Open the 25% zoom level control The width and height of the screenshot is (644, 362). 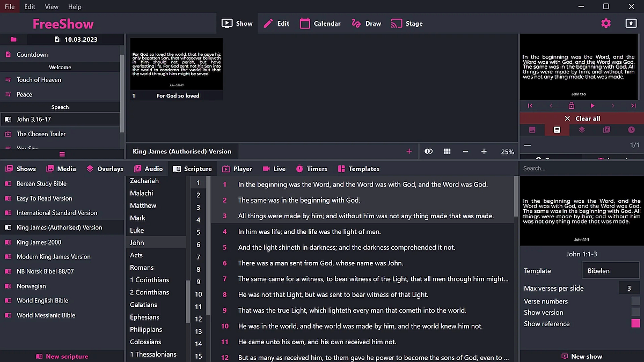coord(507,152)
